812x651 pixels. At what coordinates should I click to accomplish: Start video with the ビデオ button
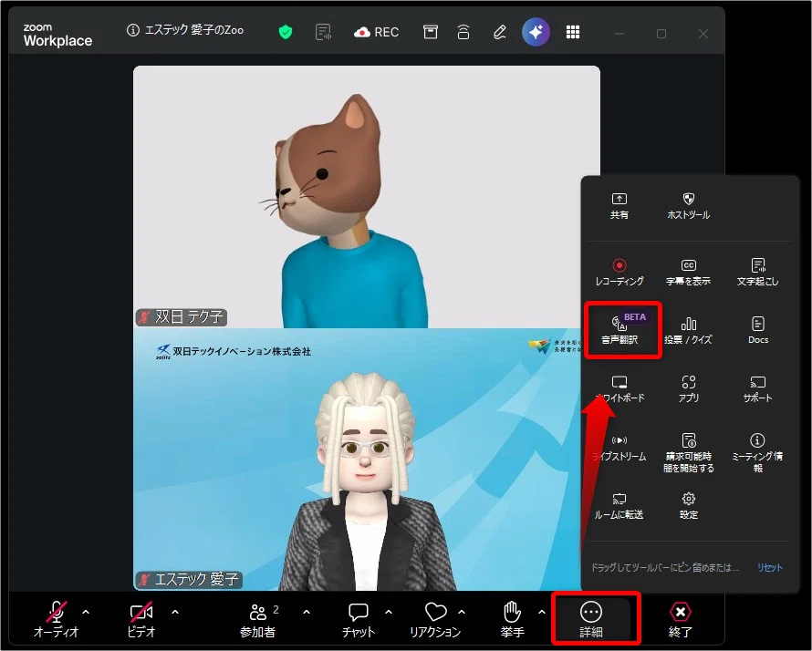point(141,620)
